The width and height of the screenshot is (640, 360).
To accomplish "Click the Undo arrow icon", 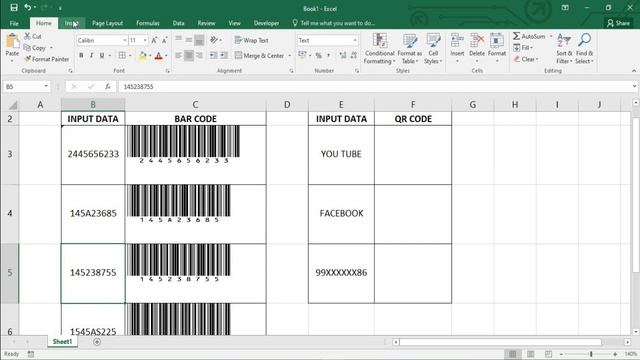I will 28,7.
